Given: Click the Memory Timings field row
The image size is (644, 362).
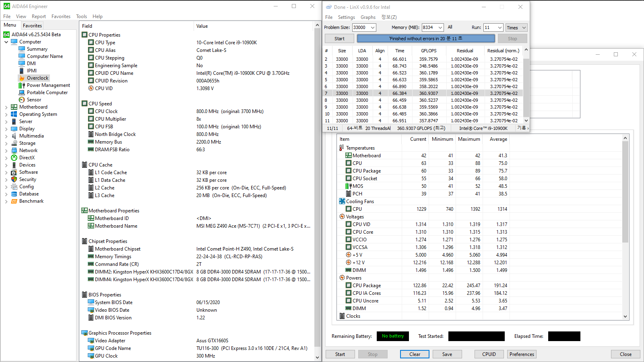Looking at the screenshot, I should point(197,257).
